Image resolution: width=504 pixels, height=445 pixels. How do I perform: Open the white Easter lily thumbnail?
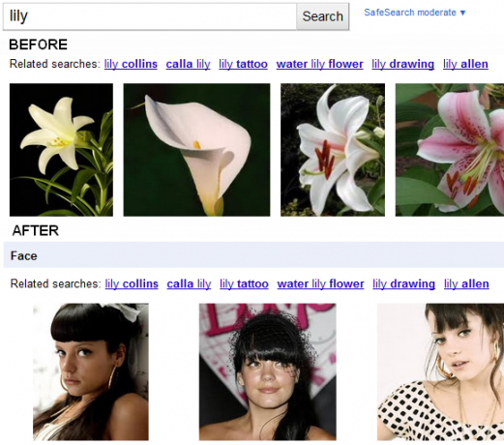(61, 150)
